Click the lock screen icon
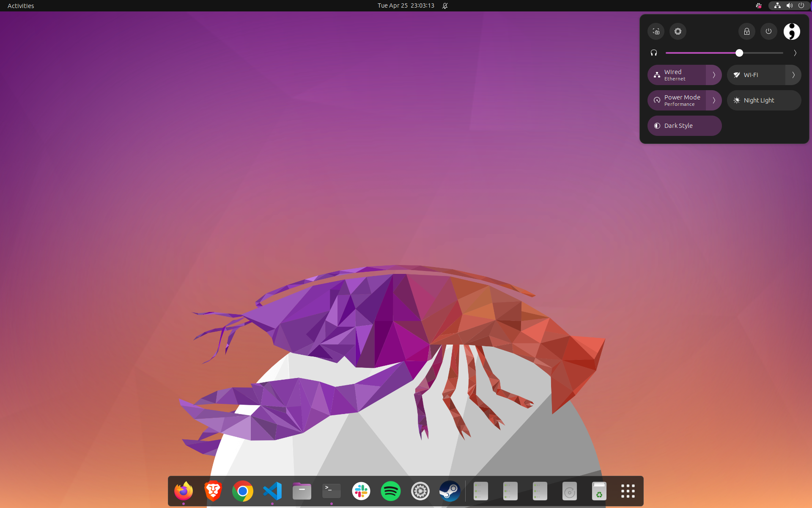The height and width of the screenshot is (508, 812). tap(747, 31)
